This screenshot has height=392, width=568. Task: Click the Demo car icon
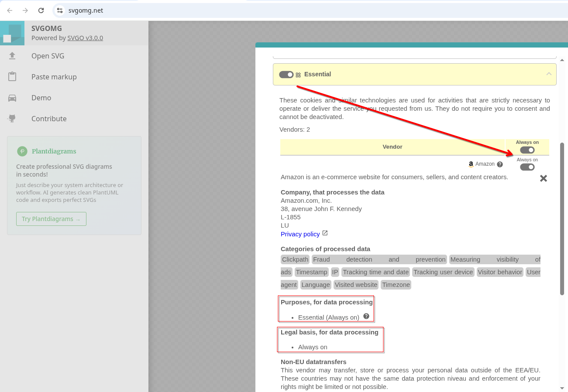click(12, 98)
